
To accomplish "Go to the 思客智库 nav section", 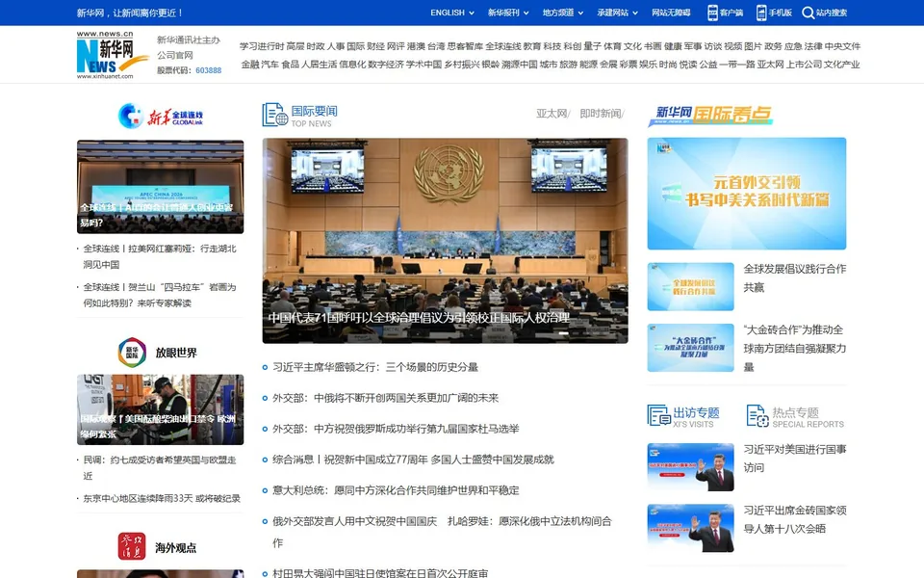I will (464, 46).
